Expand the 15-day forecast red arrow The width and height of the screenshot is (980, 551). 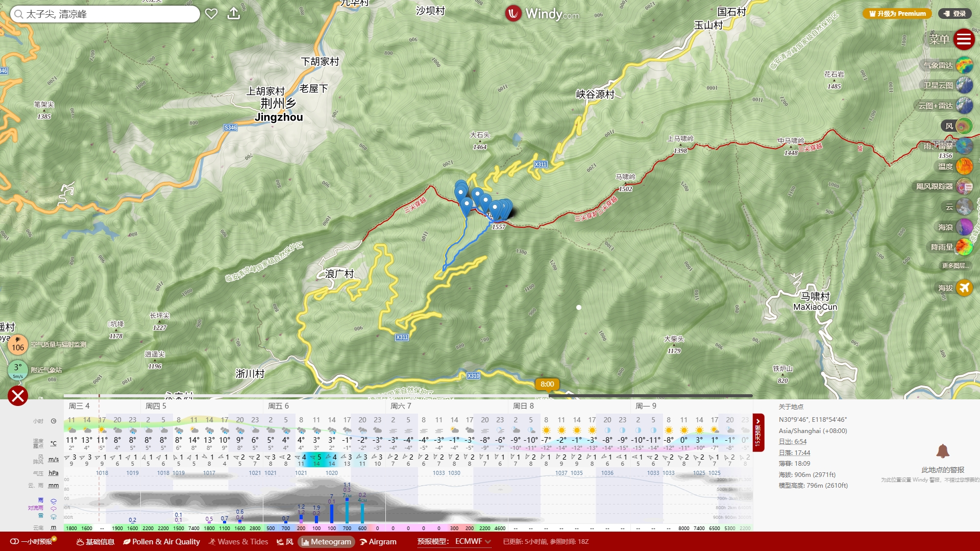tap(758, 433)
